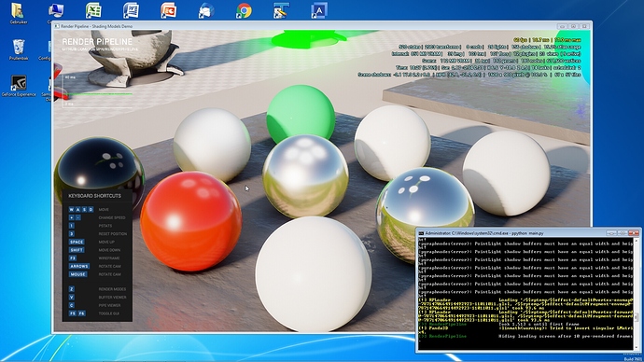644x362 pixels.
Task: Click the central chrome sphere in the scene
Action: point(305,176)
